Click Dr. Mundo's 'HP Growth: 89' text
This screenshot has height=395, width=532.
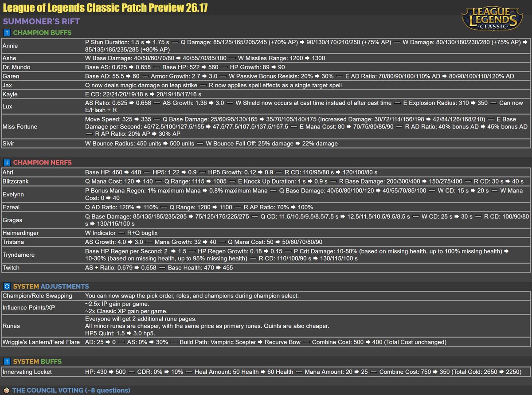pyautogui.click(x=258, y=67)
